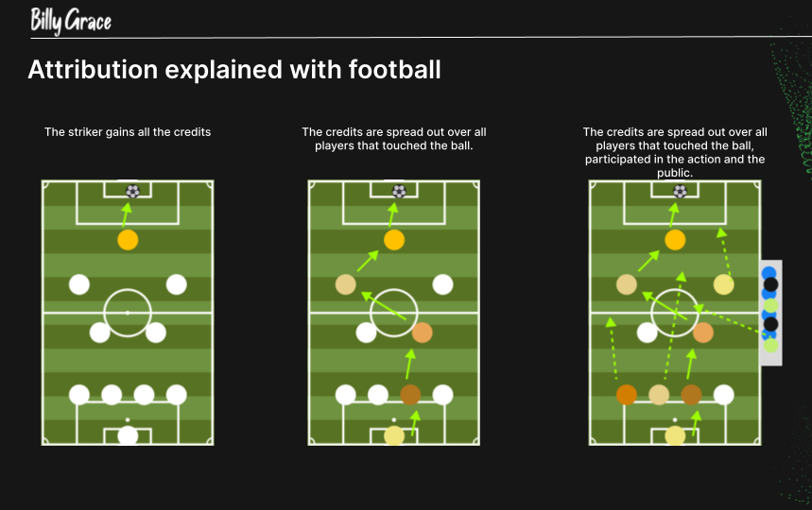Click the orange striker on the middle pitch

(x=394, y=240)
